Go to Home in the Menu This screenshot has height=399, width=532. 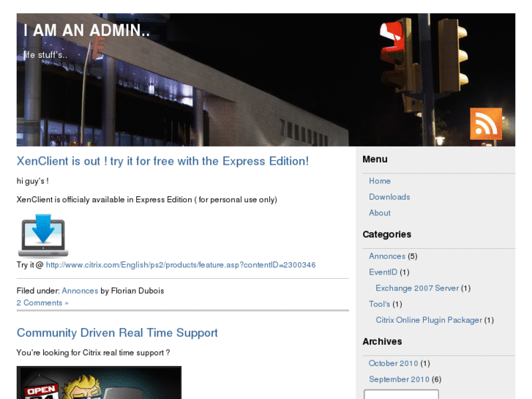tap(380, 181)
